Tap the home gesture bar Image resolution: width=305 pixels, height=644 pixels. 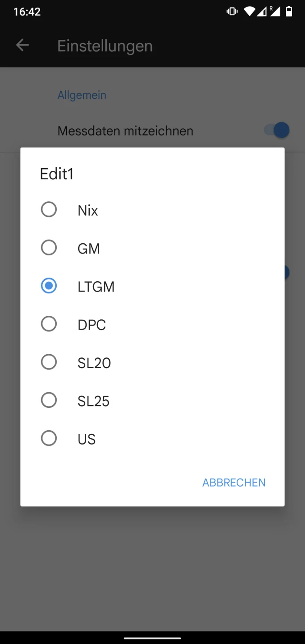click(x=152, y=638)
